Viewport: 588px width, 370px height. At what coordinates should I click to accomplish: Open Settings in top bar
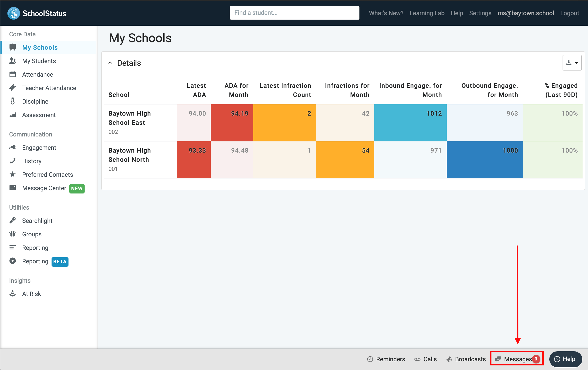coord(480,13)
